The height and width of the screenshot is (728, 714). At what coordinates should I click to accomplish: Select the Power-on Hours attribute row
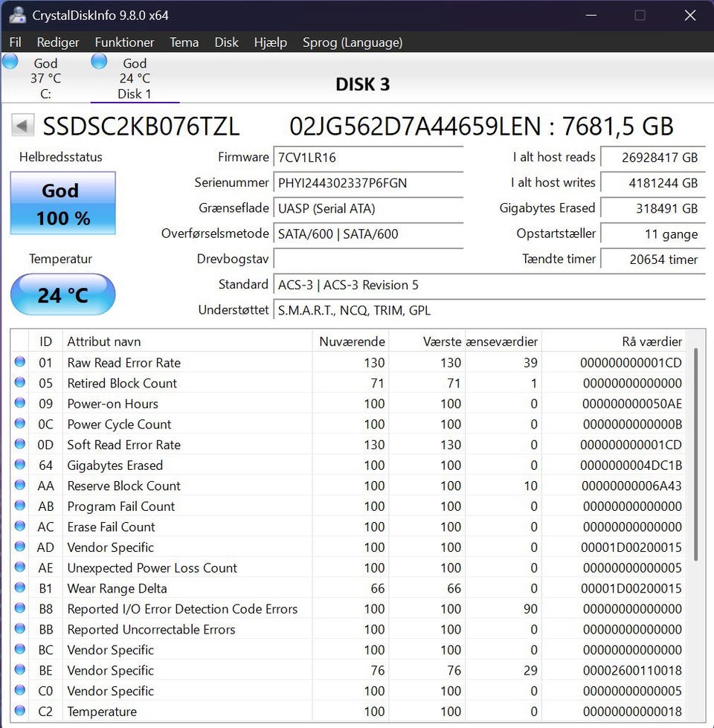[186, 404]
